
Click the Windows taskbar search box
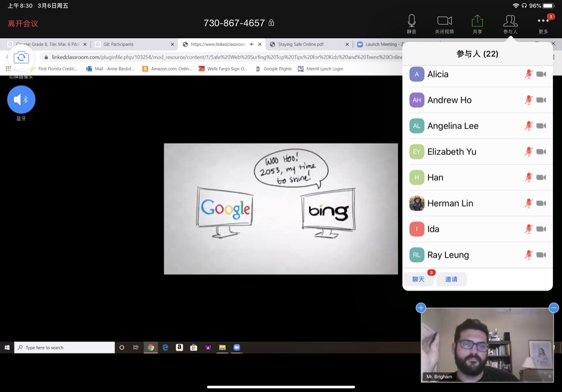point(65,347)
